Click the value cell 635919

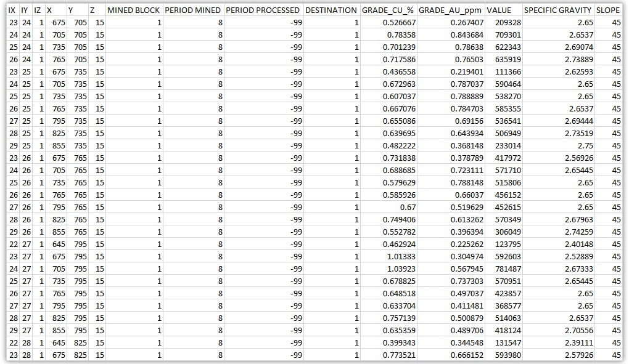coord(503,60)
